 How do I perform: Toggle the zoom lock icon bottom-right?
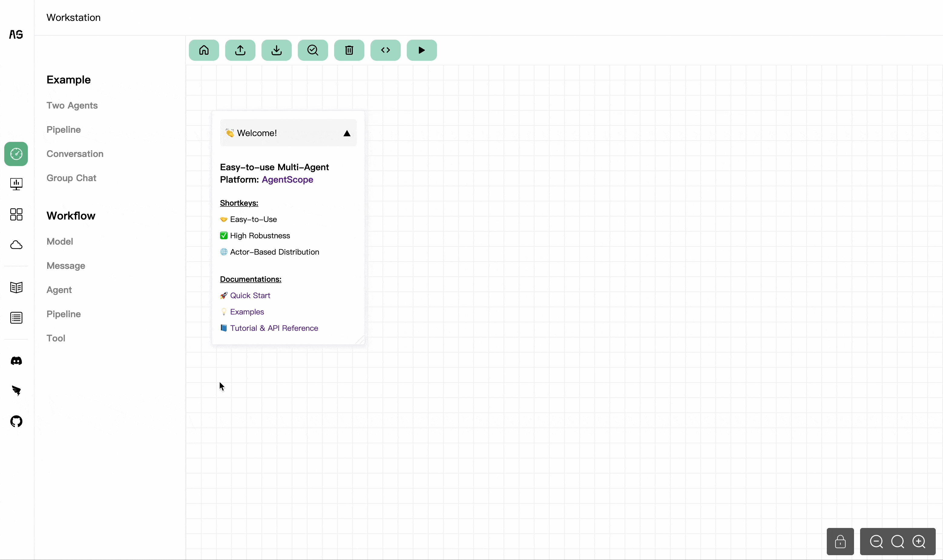840,541
